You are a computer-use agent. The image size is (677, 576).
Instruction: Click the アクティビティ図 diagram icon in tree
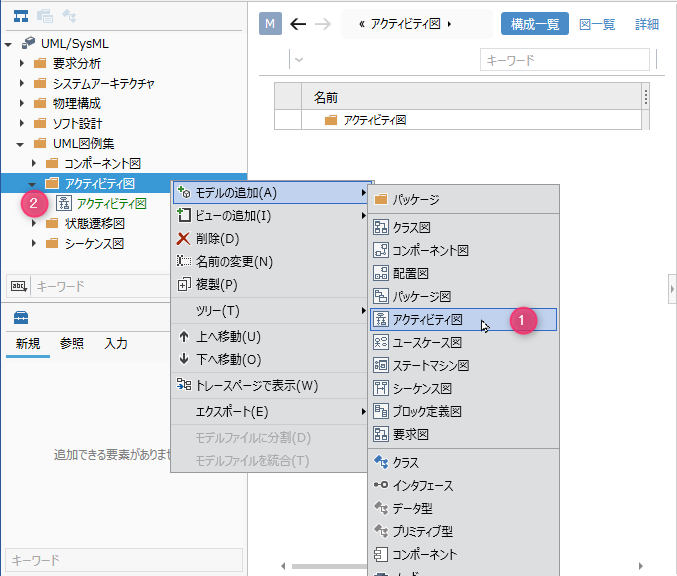click(64, 203)
